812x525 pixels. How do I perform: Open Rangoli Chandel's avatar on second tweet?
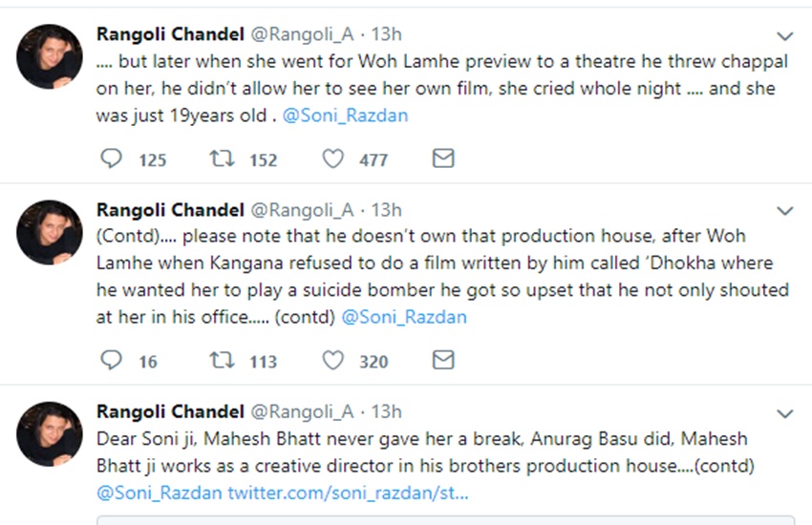point(50,232)
